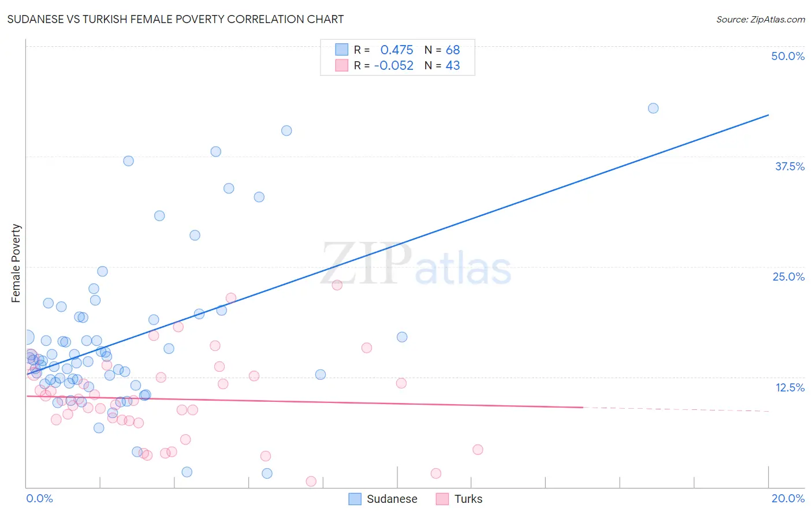The width and height of the screenshot is (812, 515).
Task: Click the 0.0% x-axis label
Action: coord(39,498)
